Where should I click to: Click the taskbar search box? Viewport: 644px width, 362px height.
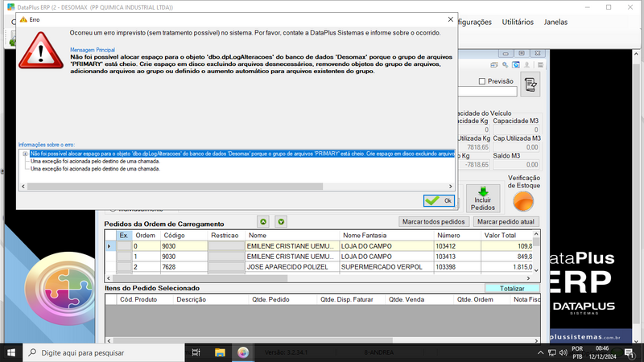(x=103, y=352)
